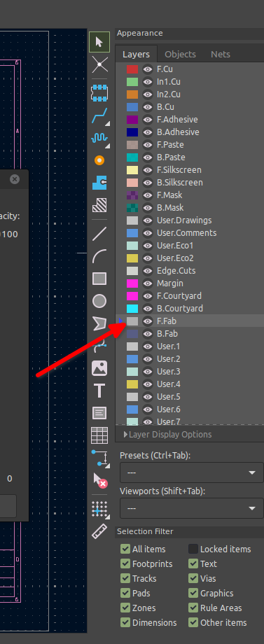Toggle the Footprints selection filter
The width and height of the screenshot is (264, 644).
coord(125,564)
